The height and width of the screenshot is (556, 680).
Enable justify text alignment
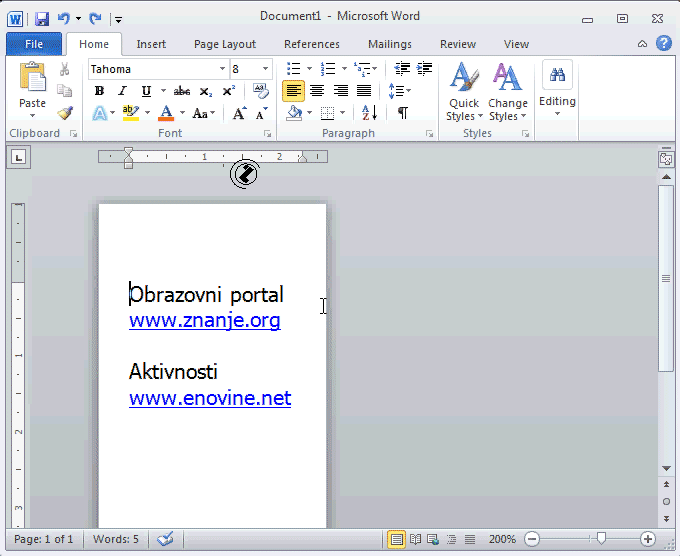pyautogui.click(x=364, y=91)
